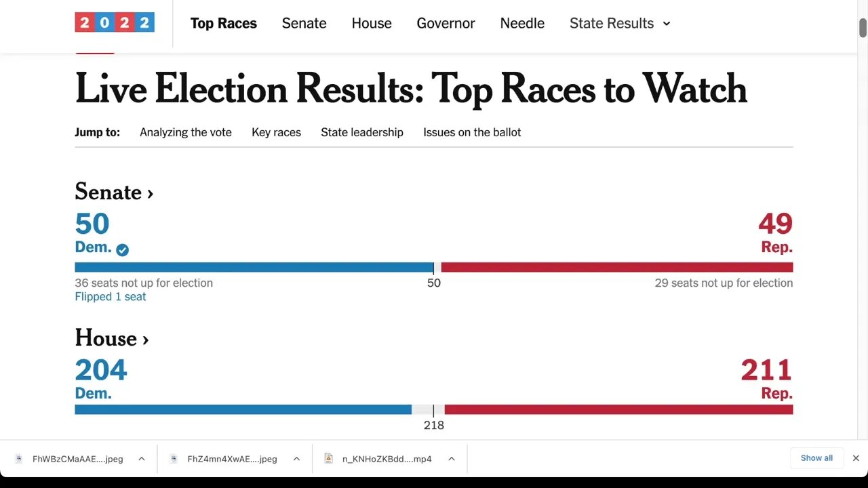The height and width of the screenshot is (488, 868).
Task: Open options chevron for mp4 download
Action: (451, 459)
